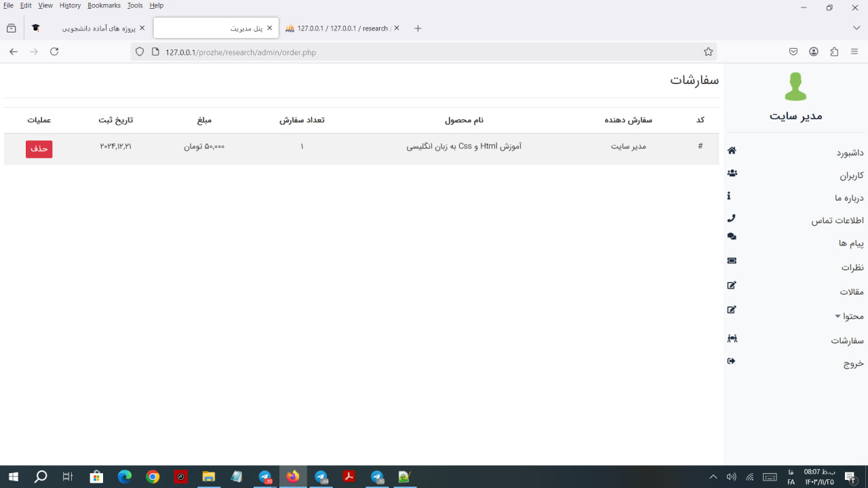Click the logout icon beside خروج

point(731,361)
